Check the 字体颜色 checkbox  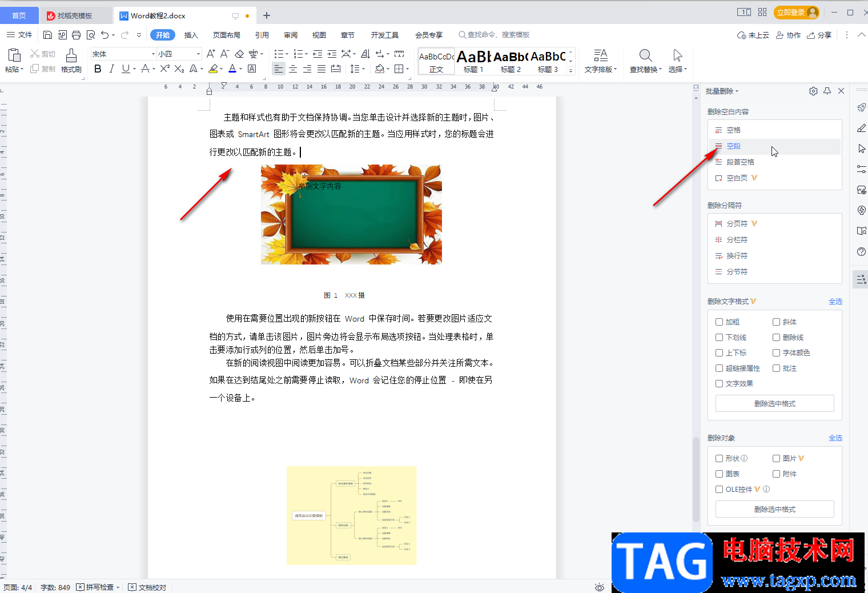(777, 353)
